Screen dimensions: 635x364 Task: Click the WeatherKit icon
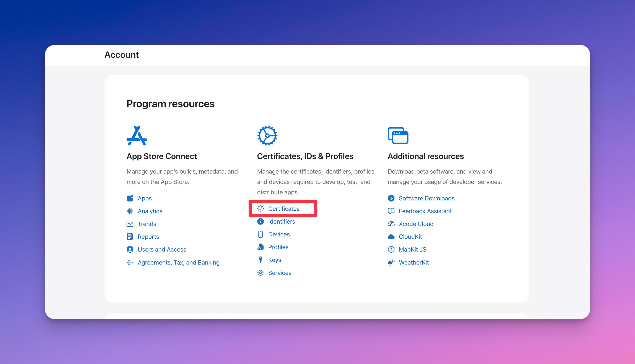tap(414, 262)
